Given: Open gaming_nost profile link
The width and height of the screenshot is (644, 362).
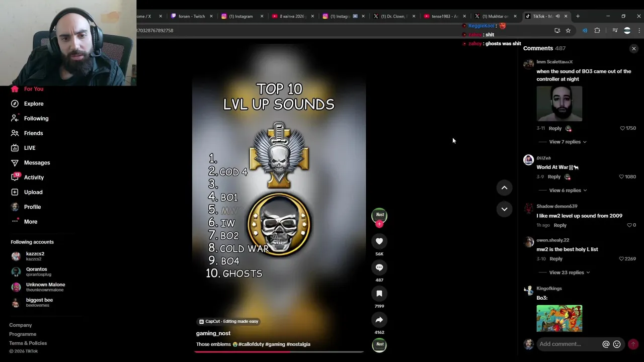Looking at the screenshot, I should (213, 333).
